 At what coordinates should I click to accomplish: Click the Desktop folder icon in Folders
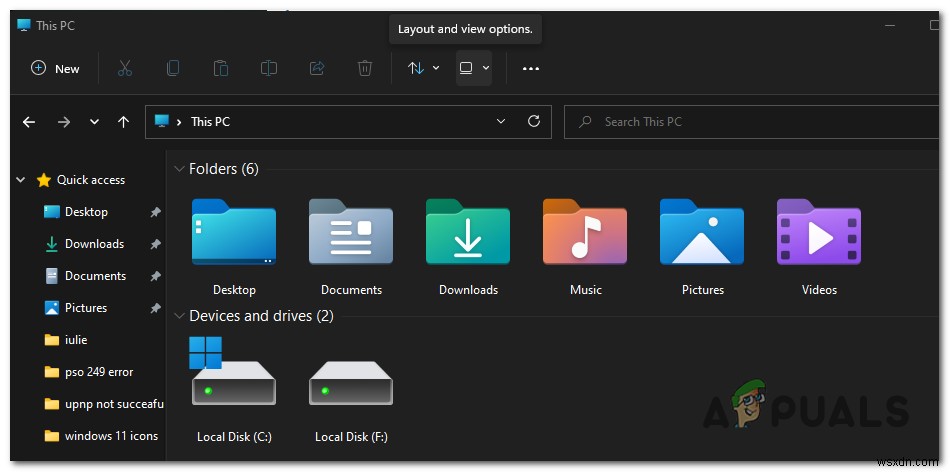point(234,232)
